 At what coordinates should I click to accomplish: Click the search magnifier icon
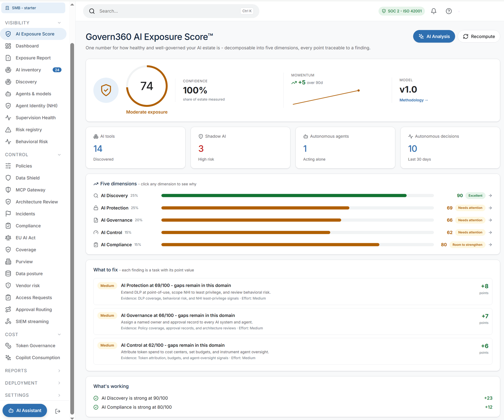point(92,11)
